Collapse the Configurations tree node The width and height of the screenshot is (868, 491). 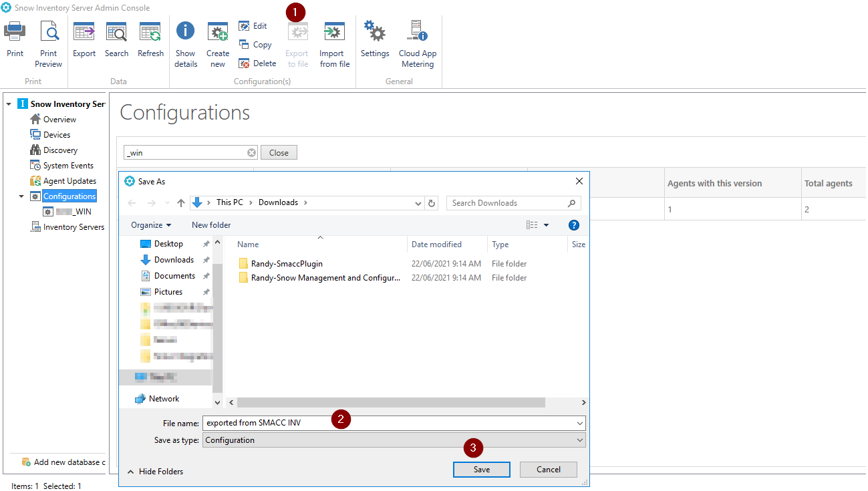pos(21,196)
